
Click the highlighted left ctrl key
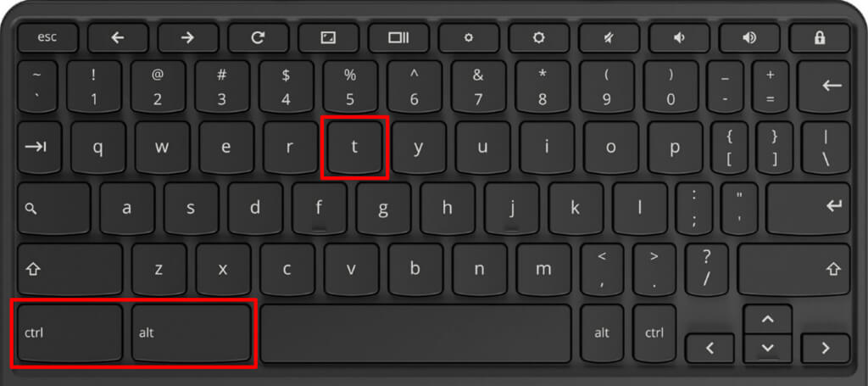click(x=70, y=333)
